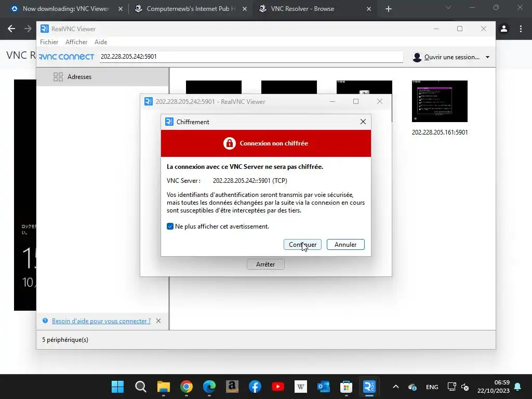532x399 pixels.
Task: Click the VNC address bar 202.228.205.242:5901
Action: [251, 57]
